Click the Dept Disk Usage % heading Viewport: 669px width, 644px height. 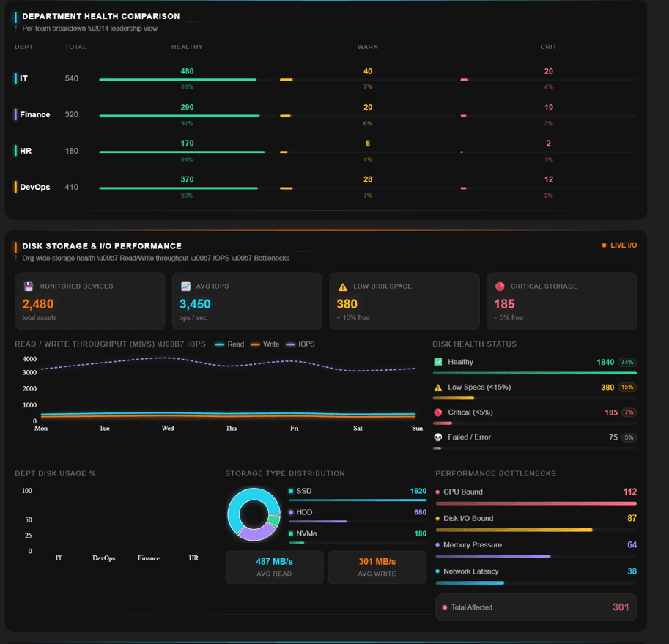tap(55, 473)
